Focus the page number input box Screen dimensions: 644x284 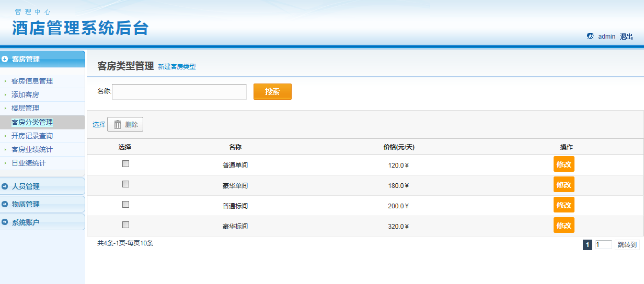[603, 245]
